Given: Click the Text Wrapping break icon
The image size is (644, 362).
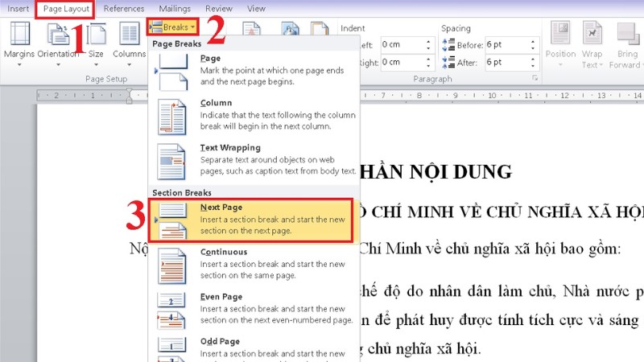Looking at the screenshot, I should tap(171, 161).
